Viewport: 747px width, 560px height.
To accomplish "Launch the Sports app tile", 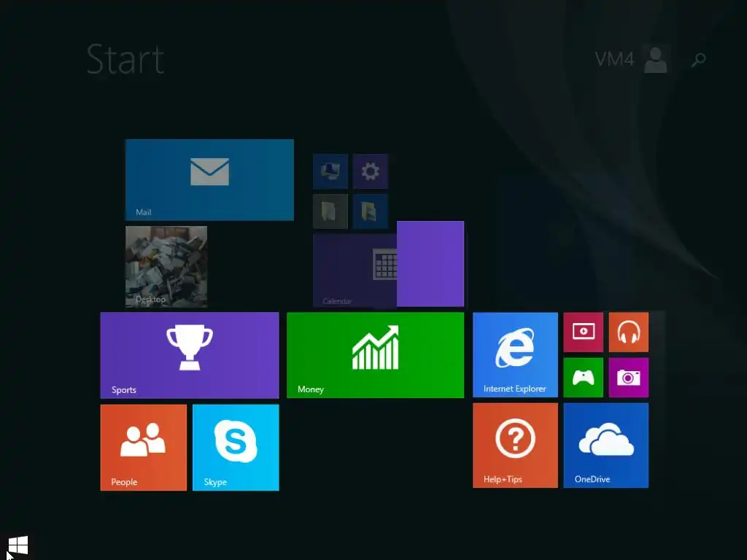I will coord(190,355).
